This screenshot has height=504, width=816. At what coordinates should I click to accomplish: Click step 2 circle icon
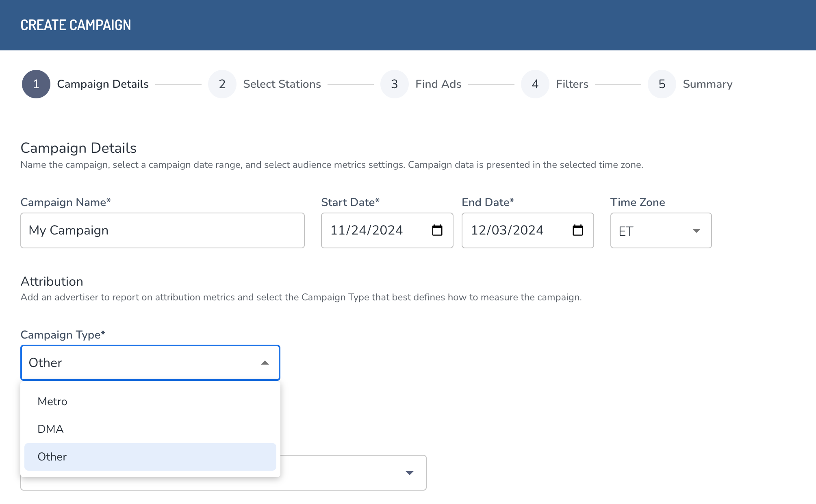pyautogui.click(x=222, y=84)
